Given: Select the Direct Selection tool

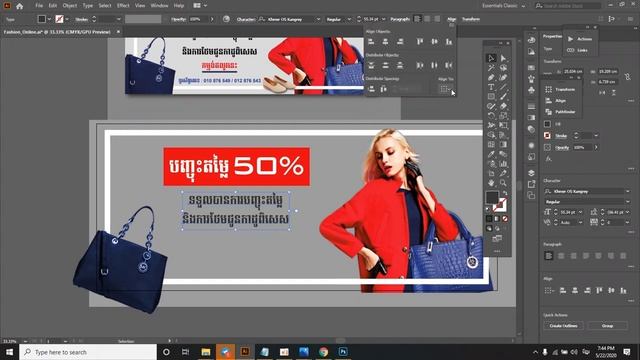Looking at the screenshot, I should tap(503, 58).
